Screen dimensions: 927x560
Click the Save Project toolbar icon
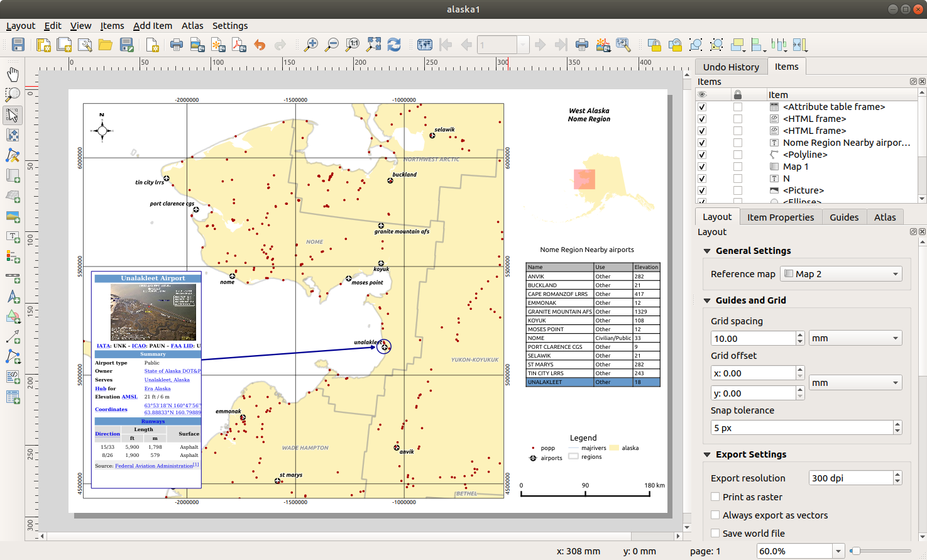point(18,45)
